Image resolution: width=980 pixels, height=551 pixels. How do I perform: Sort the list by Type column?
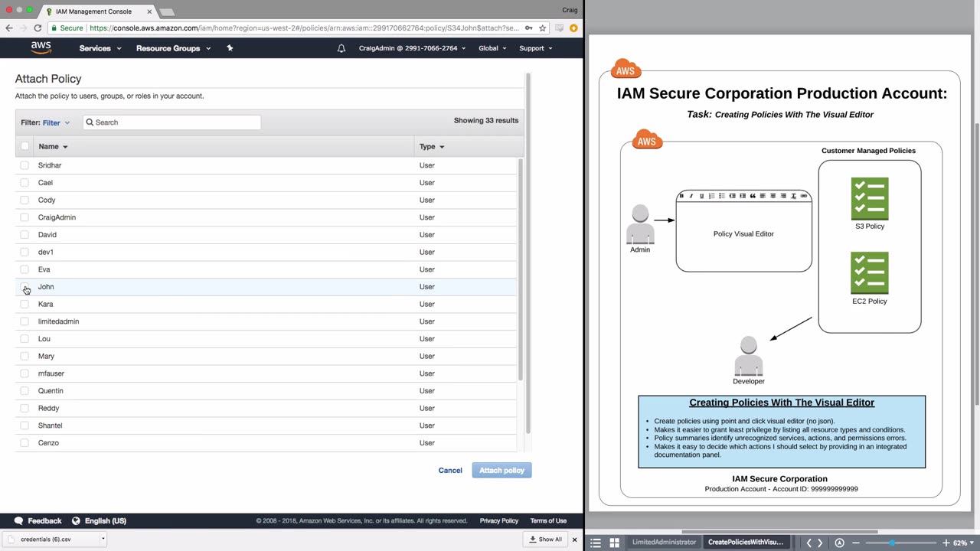point(432,146)
